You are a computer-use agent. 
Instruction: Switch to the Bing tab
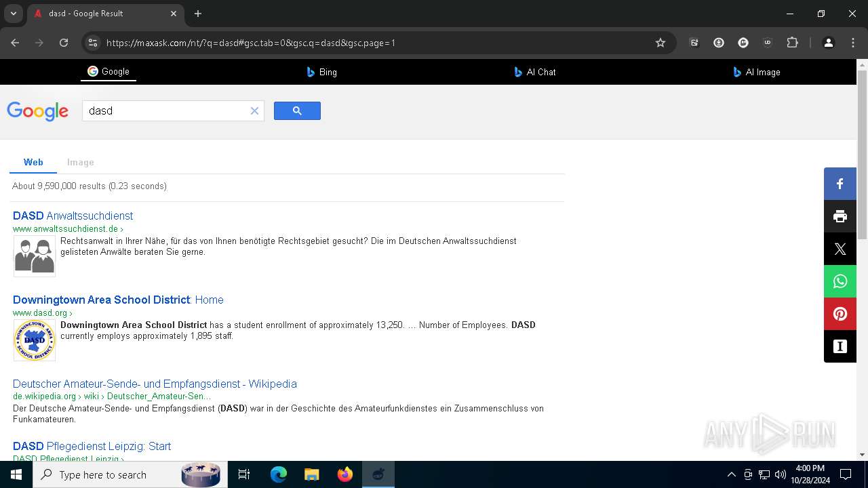[321, 72]
